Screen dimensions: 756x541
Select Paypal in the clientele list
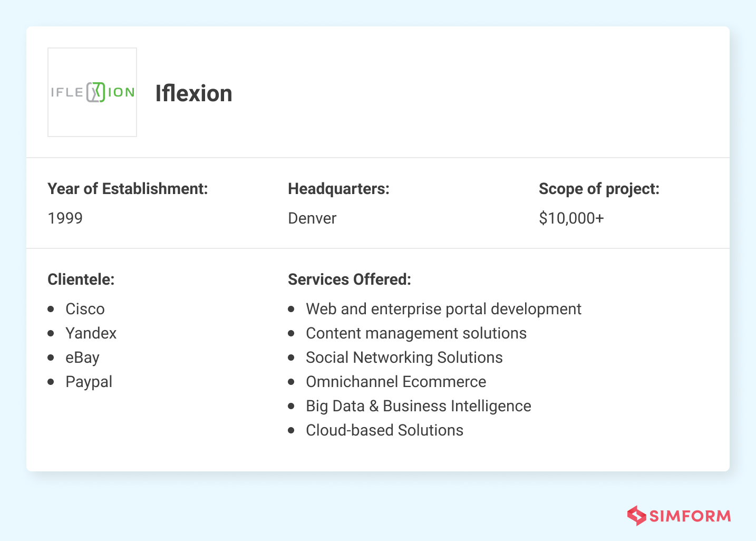tap(89, 382)
